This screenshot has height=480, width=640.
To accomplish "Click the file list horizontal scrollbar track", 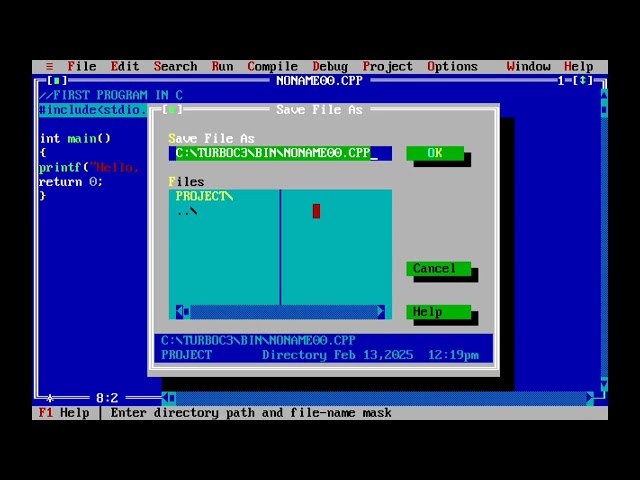I will click(x=284, y=312).
